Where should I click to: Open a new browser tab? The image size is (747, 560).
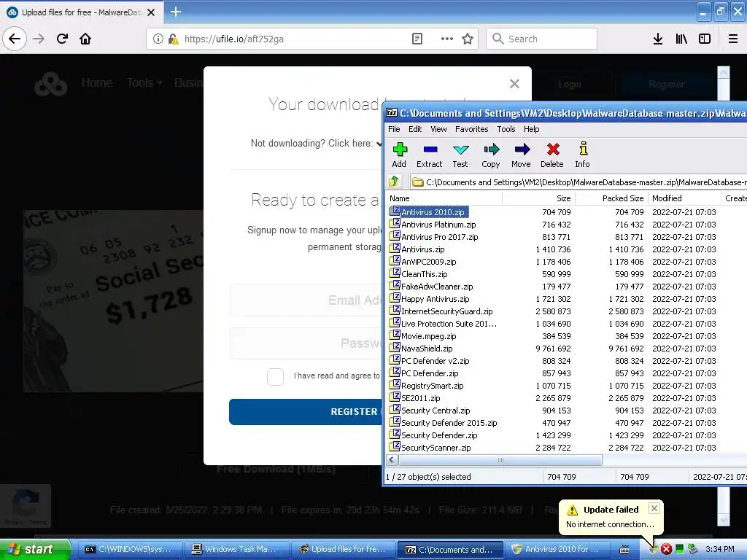click(176, 12)
